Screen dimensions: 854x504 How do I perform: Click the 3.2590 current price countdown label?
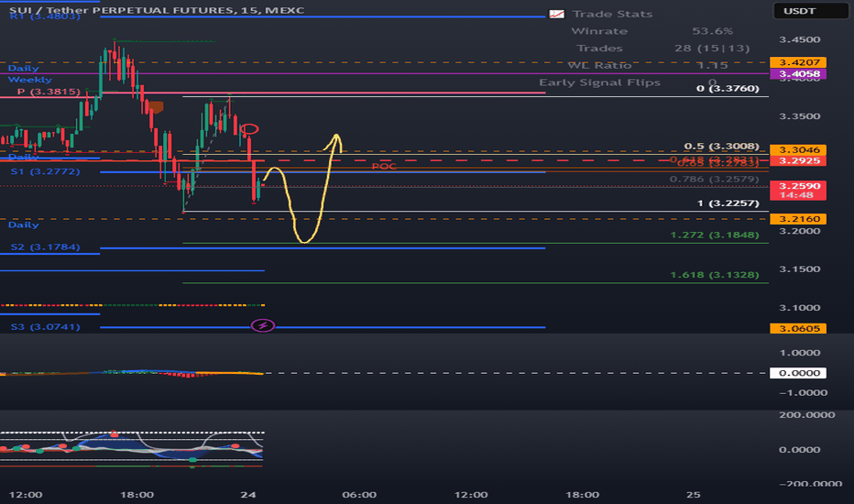798,191
